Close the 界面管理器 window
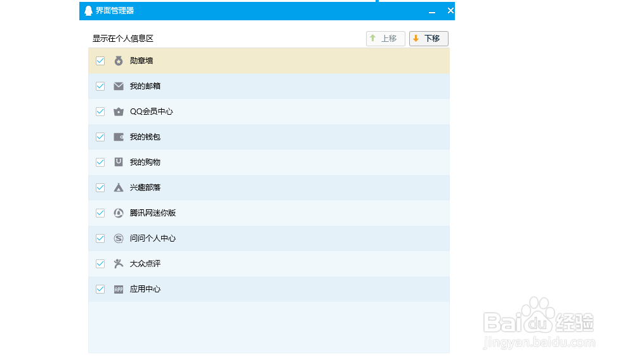This screenshot has width=630, height=364. coord(450,11)
